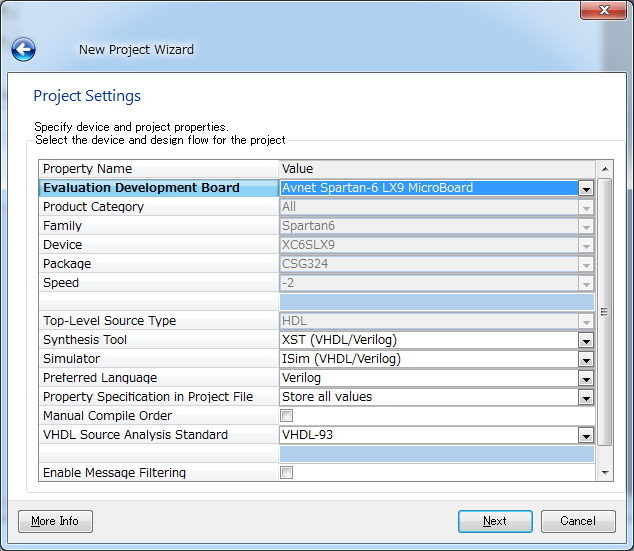Open the Speed dropdown arrow
Viewport: 634px width, 551px height.
click(x=586, y=283)
